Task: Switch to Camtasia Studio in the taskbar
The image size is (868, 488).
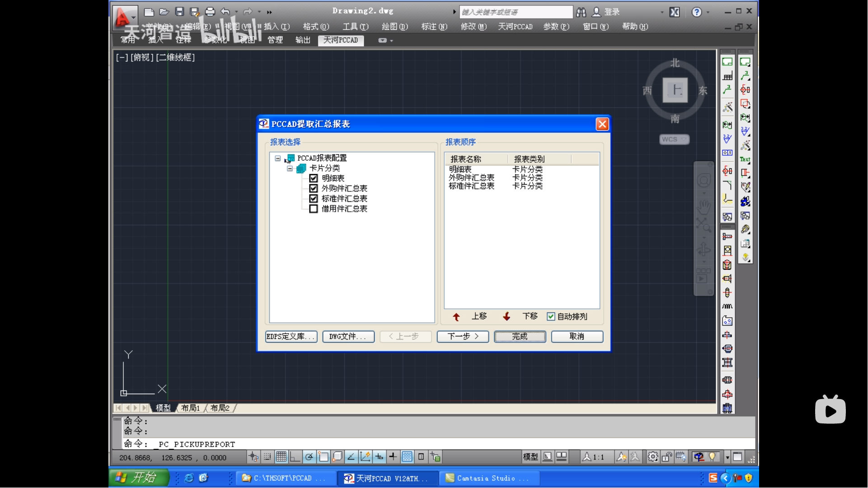Action: 490,478
